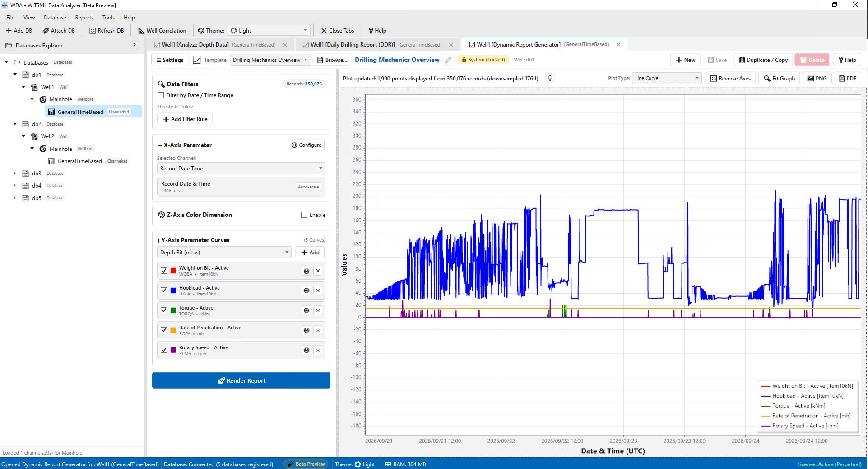The width and height of the screenshot is (868, 469).
Task: Open the Databases Explorer help question mark
Action: [x=134, y=46]
